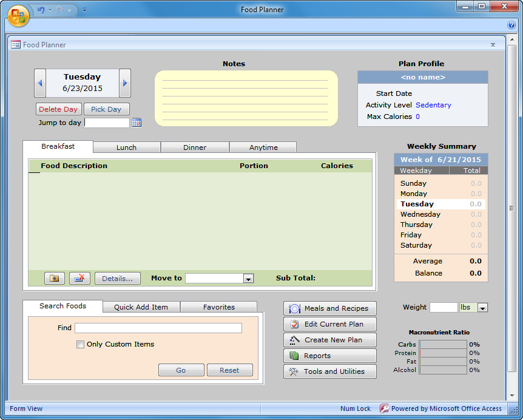Switch to the Lunch tab
Viewport: 523px width, 420px height.
click(126, 147)
